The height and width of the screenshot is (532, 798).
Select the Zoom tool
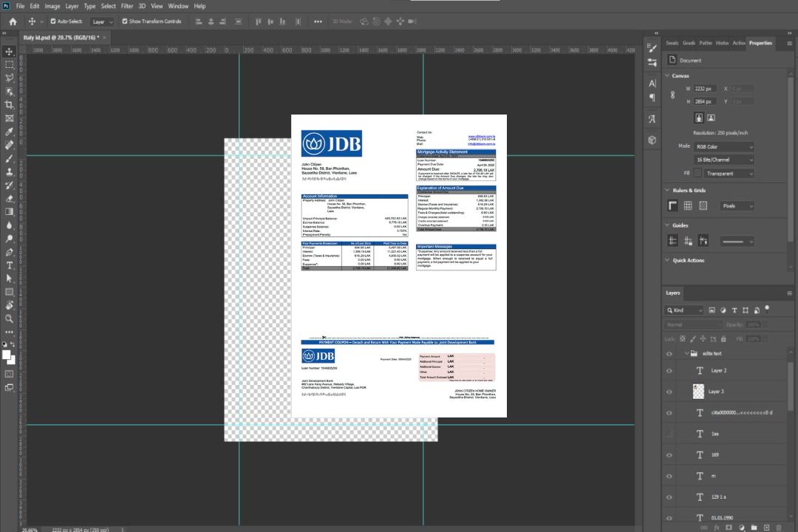10,318
